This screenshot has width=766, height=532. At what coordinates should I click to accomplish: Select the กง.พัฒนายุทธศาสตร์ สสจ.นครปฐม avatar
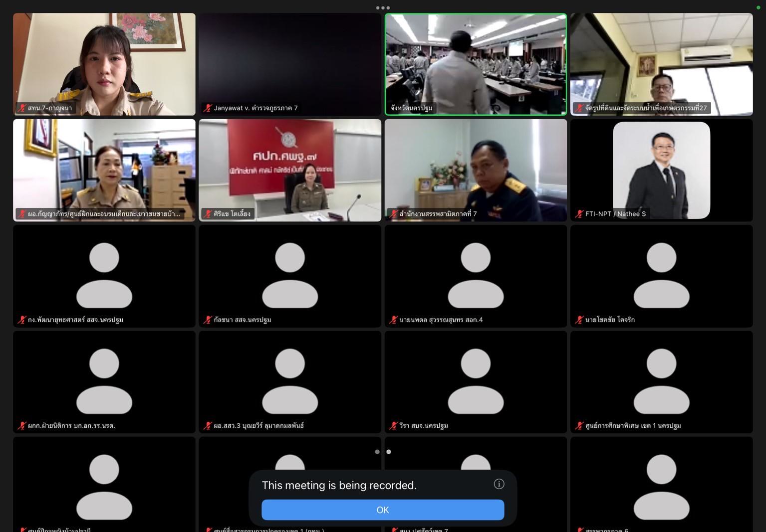104,275
